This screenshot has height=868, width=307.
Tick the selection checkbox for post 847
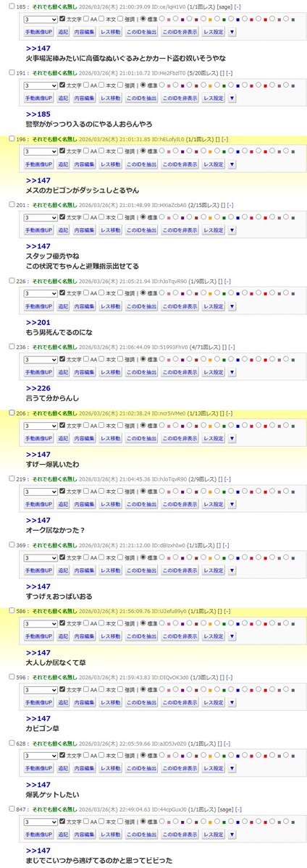pos(12,809)
